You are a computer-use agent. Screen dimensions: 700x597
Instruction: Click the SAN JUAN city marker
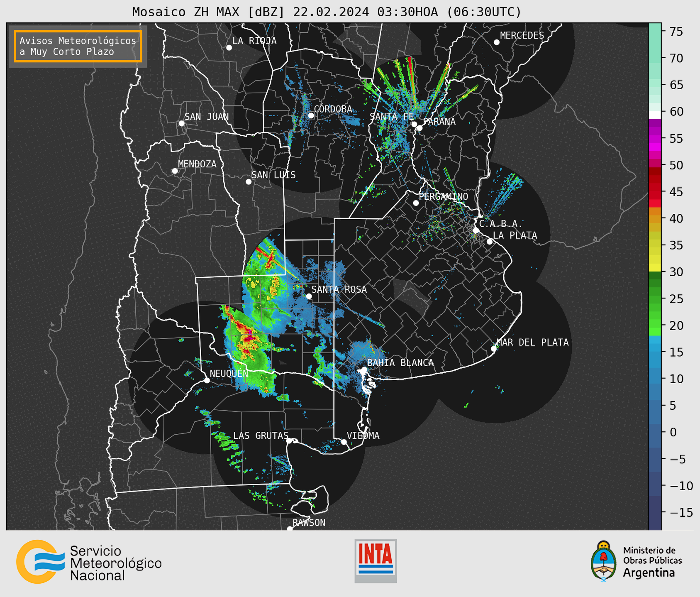[x=181, y=123]
